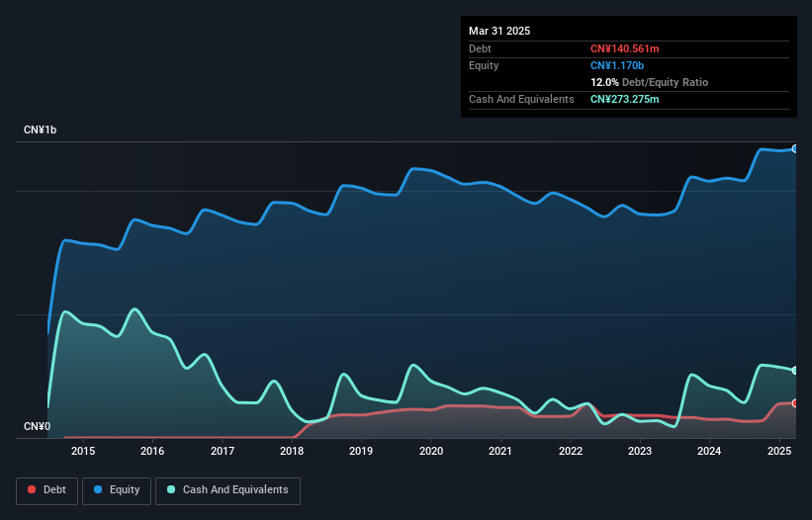812x520 pixels.
Task: Click the CN¥1b y-axis label
Action: tap(40, 130)
